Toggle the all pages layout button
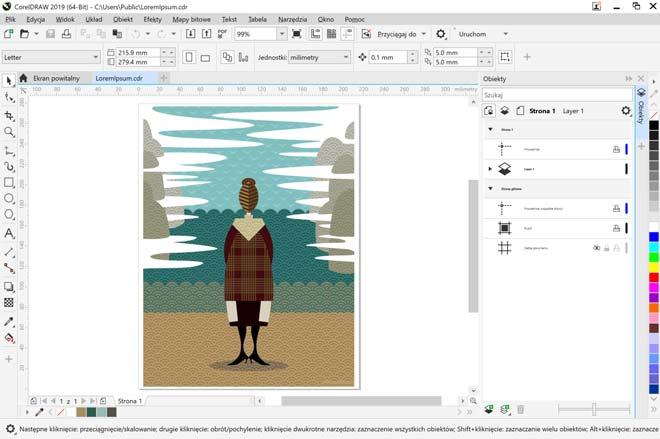 pos(227,57)
